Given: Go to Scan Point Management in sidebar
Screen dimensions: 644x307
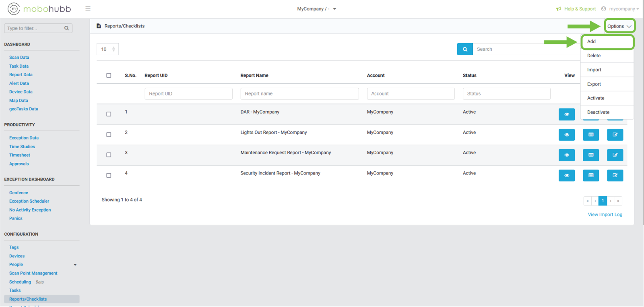Looking at the screenshot, I should [x=33, y=273].
